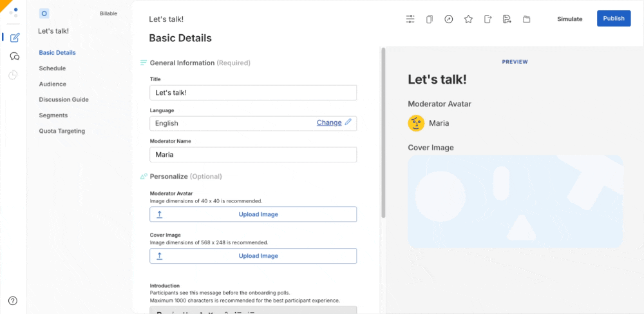Click Maria's moderator avatar in preview
This screenshot has height=314, width=644.
click(416, 123)
